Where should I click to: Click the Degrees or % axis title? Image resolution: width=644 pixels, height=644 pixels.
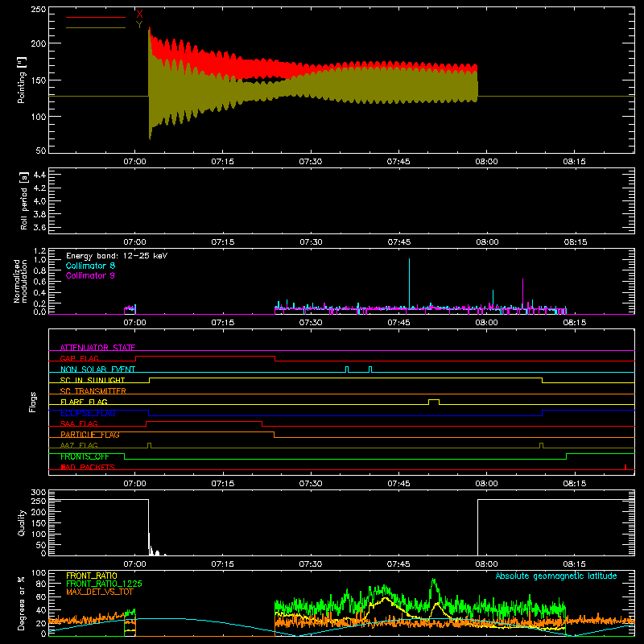tap(22, 604)
